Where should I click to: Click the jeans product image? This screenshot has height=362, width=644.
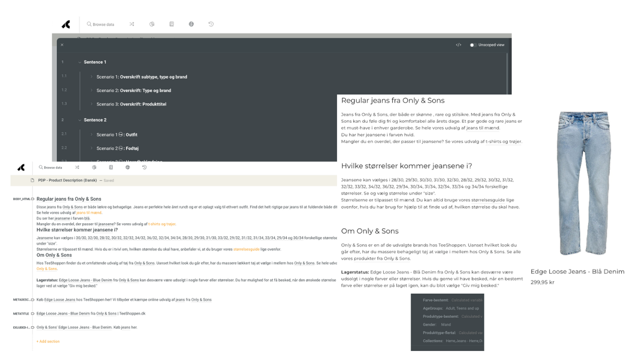point(584,183)
